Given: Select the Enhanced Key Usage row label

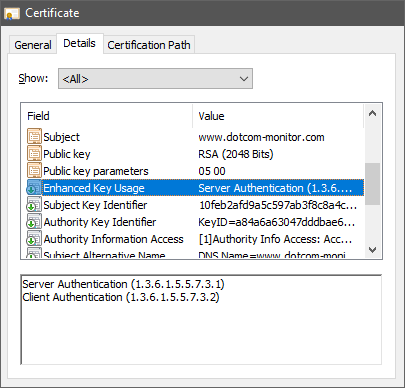Looking at the screenshot, I should coord(94,188).
